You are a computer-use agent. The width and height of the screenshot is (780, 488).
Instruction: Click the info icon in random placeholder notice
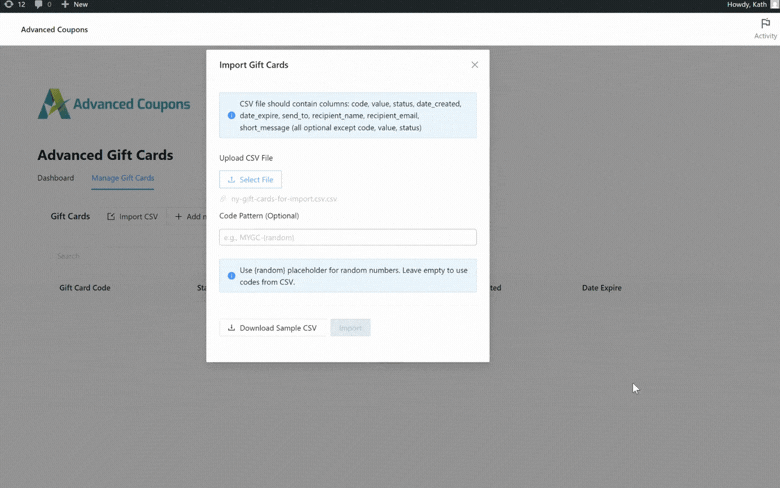[x=232, y=276]
